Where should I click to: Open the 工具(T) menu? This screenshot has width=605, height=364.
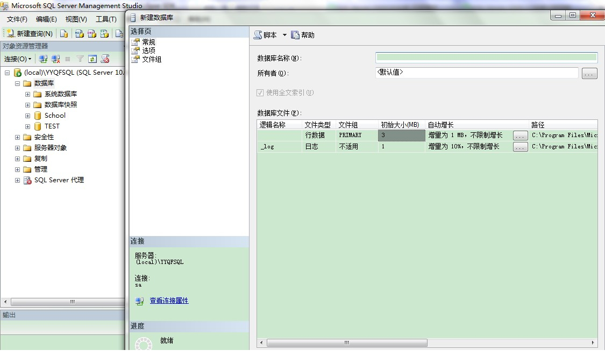[106, 19]
